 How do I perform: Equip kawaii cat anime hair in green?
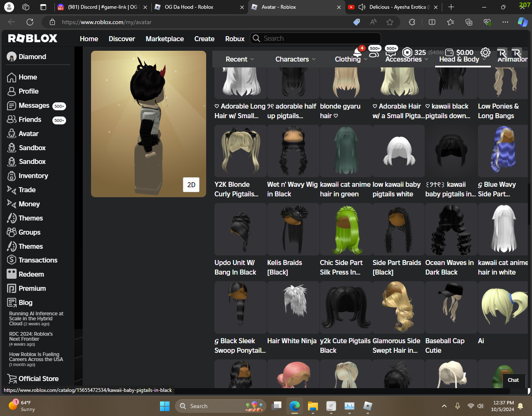click(346, 151)
